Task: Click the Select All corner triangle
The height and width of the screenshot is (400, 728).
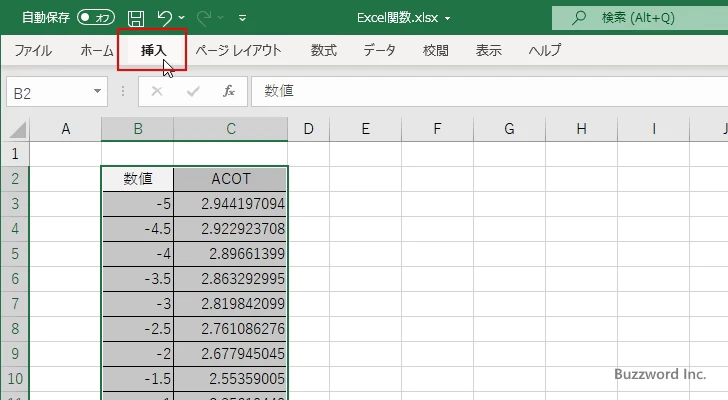Action: pyautogui.click(x=17, y=129)
